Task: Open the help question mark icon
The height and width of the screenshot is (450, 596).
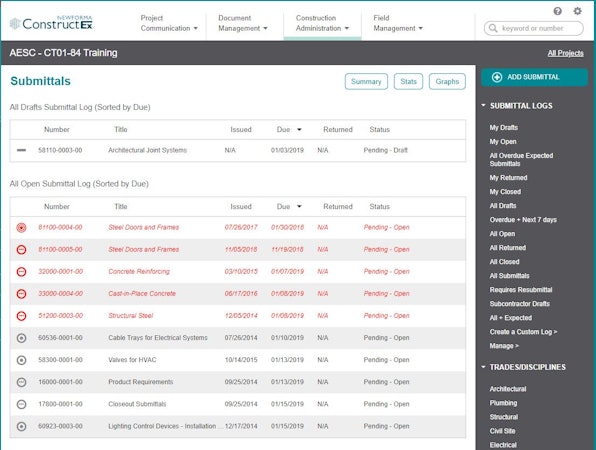Action: coord(557,11)
